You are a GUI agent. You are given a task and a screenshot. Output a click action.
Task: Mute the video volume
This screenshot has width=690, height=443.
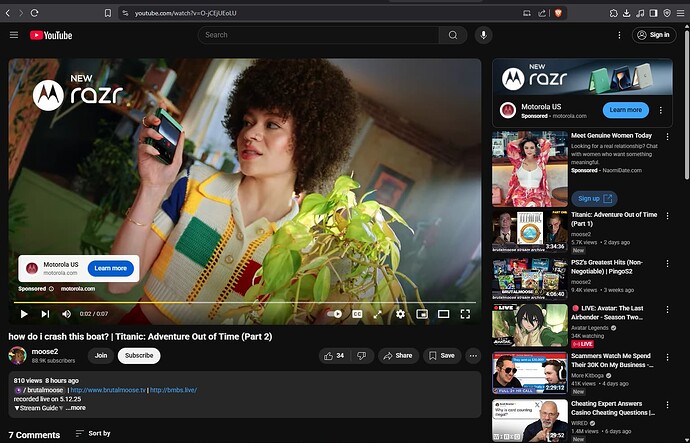coord(66,314)
